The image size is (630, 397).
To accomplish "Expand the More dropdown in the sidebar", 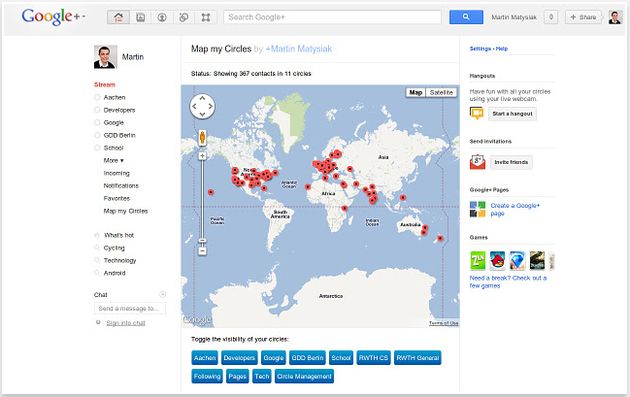I will coord(114,160).
